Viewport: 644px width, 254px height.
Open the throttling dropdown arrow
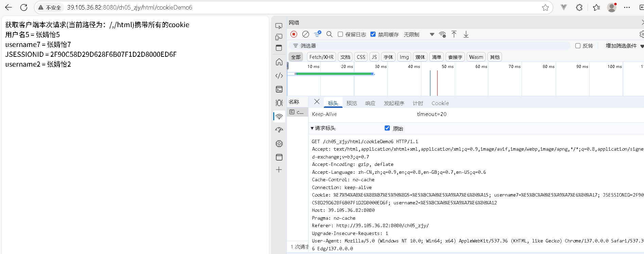(432, 34)
